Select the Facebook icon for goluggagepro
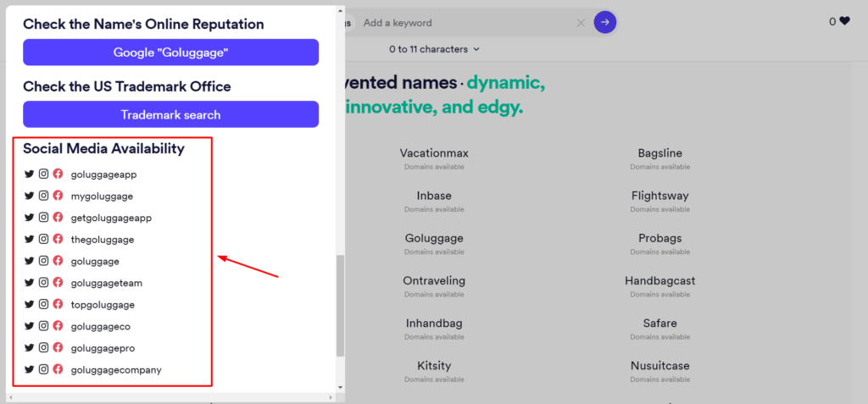The image size is (868, 404). coord(58,347)
